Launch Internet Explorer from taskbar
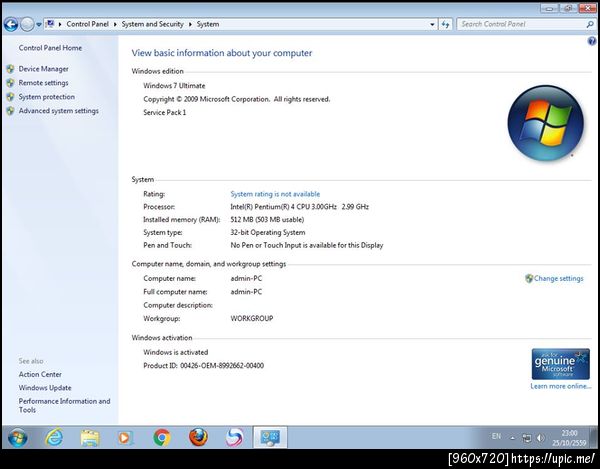Viewport: 600px width, 469px height. (54, 437)
